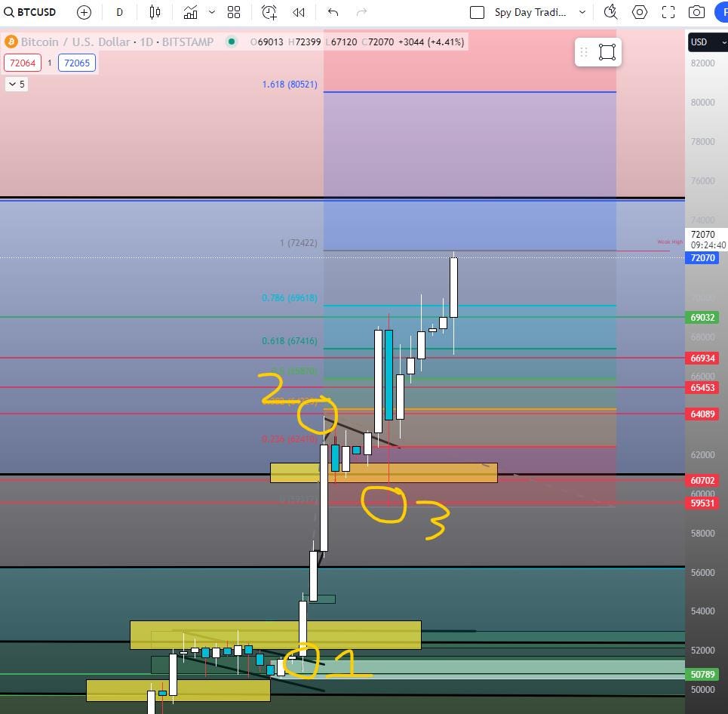This screenshot has width=728, height=714.
Task: Select the candle chart style icon
Action: coord(155,12)
